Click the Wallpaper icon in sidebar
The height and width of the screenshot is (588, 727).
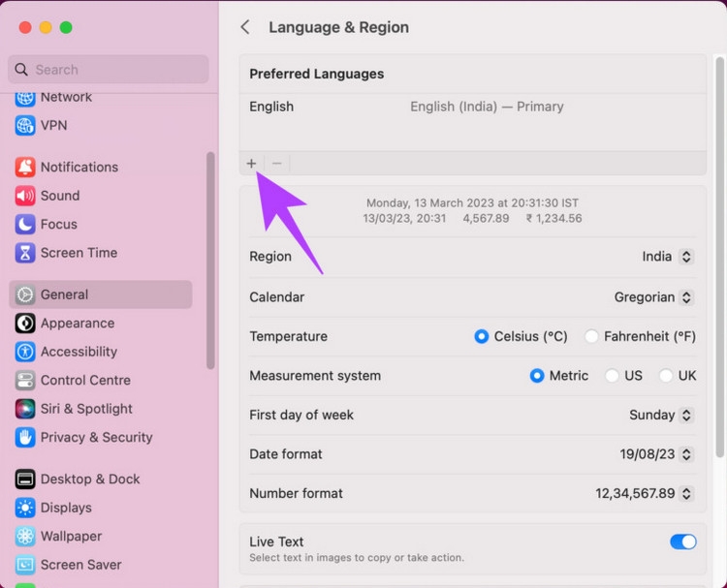pyautogui.click(x=25, y=537)
